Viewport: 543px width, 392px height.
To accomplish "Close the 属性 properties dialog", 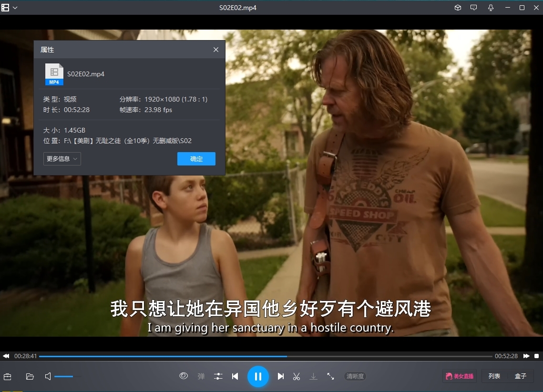I will tap(216, 50).
